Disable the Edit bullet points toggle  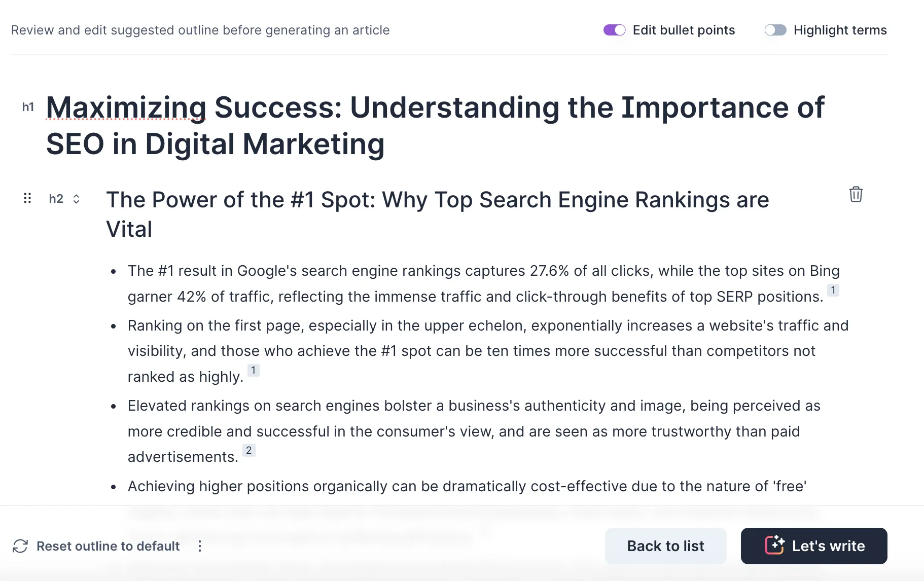[x=614, y=30]
